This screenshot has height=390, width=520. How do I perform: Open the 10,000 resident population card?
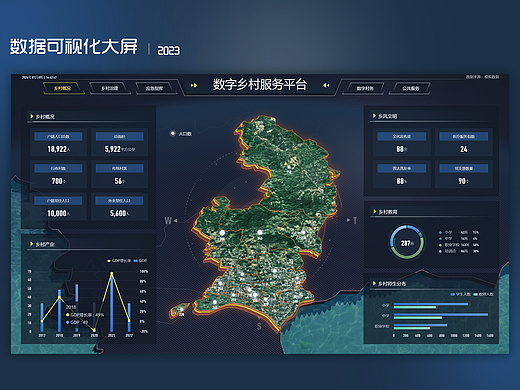[59, 207]
